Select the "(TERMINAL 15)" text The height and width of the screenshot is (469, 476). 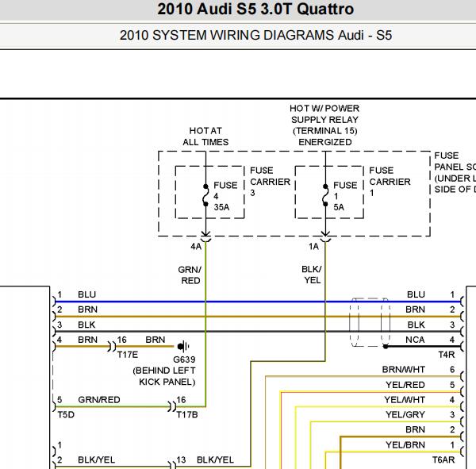pyautogui.click(x=324, y=131)
